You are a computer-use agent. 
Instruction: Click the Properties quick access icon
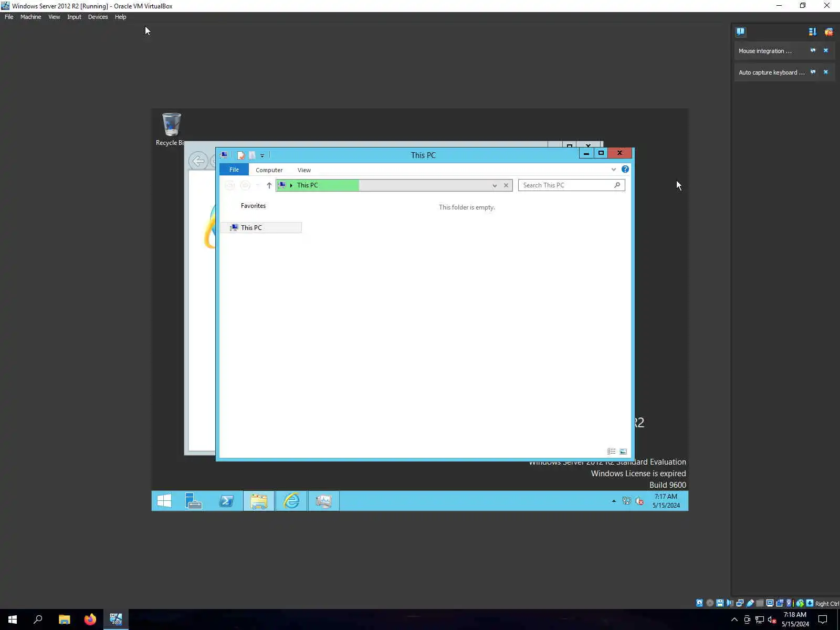pyautogui.click(x=240, y=155)
